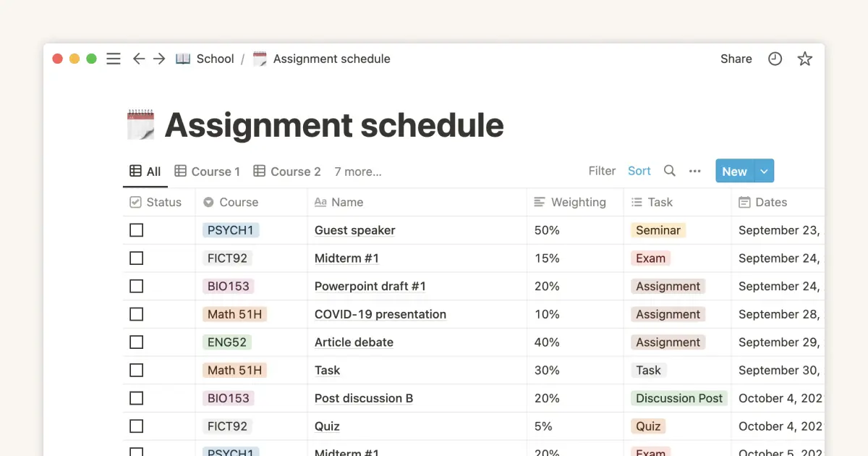This screenshot has width=868, height=456.
Task: Open the three-dot database options
Action: [x=695, y=171]
